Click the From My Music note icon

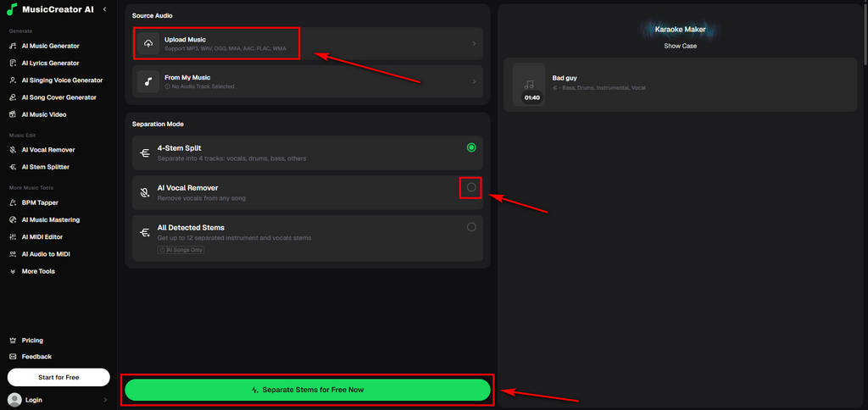tap(147, 81)
